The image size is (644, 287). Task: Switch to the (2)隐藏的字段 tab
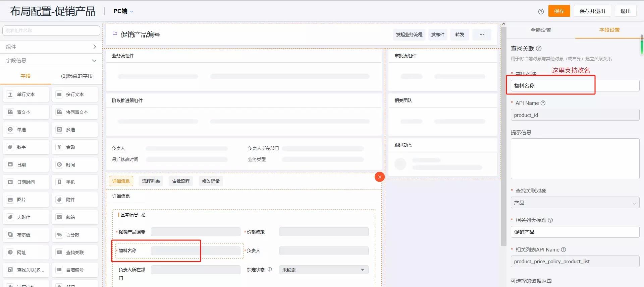tap(77, 76)
